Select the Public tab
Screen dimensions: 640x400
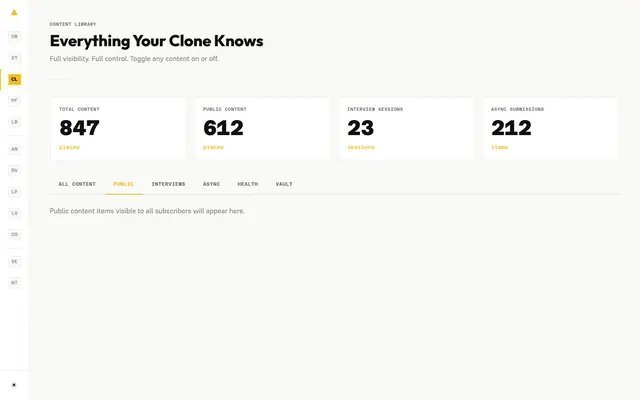pyautogui.click(x=124, y=184)
